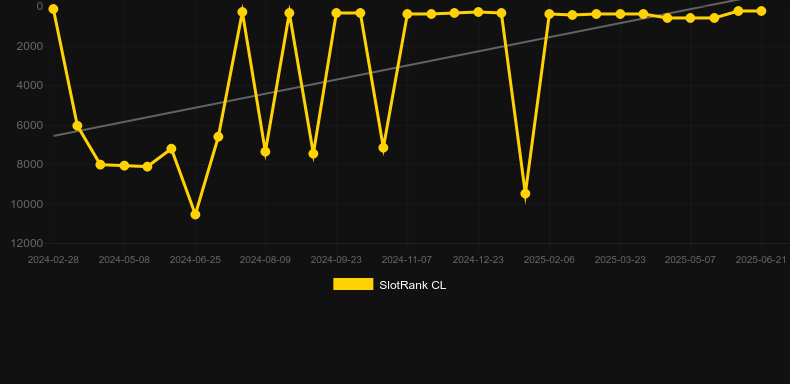The image size is (790, 384).
Task: Click the 8000 y-axis value
Action: click(x=30, y=165)
